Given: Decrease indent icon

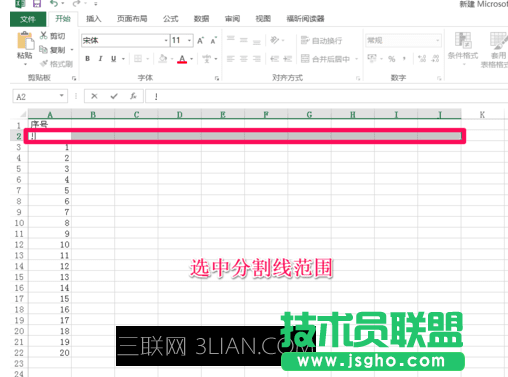Looking at the screenshot, I should [x=275, y=59].
